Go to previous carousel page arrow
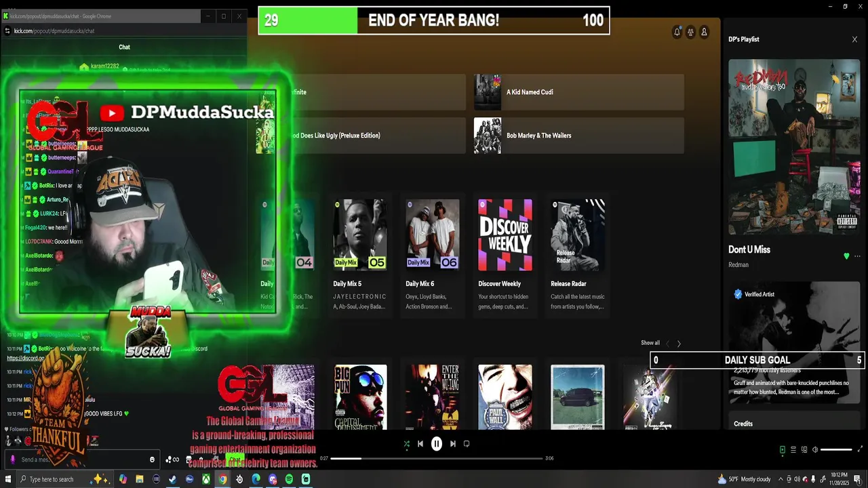Screen dimensions: 868x488 (x=667, y=344)
